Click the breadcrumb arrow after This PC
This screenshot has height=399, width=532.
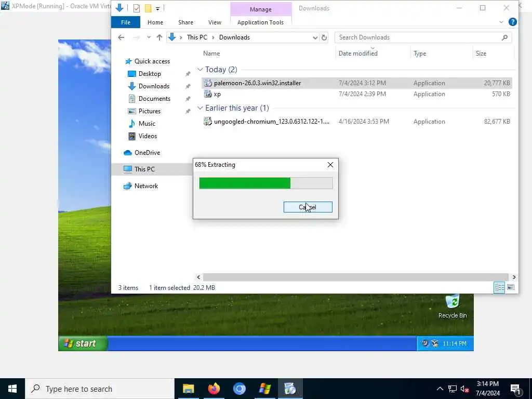(x=213, y=37)
